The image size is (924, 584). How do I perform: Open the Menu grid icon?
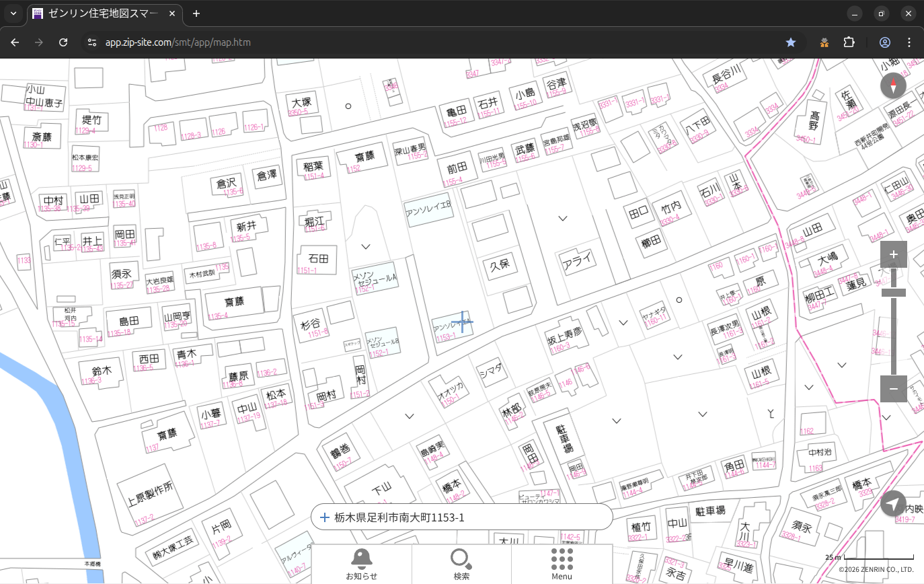(562, 564)
